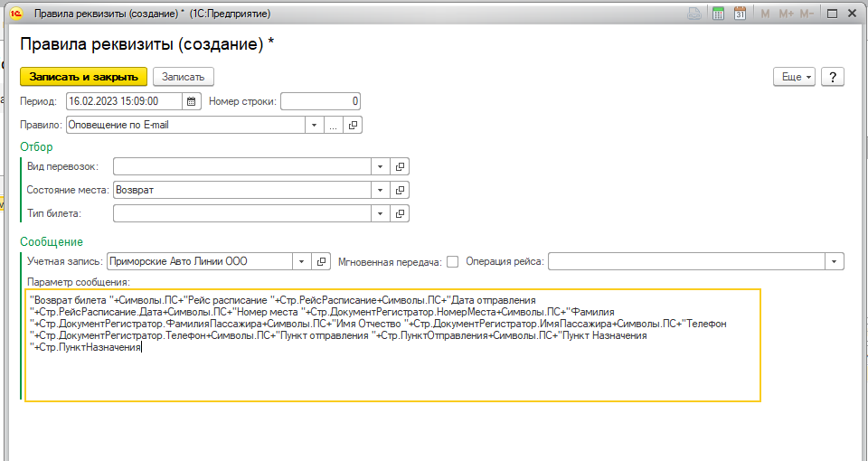Expand the Правило dropdown list

[314, 126]
